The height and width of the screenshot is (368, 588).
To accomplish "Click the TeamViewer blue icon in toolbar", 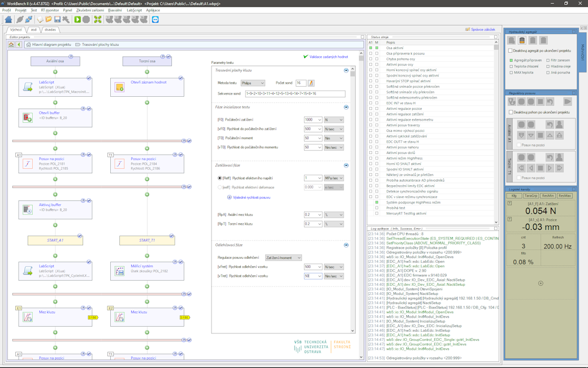I will pos(155,19).
